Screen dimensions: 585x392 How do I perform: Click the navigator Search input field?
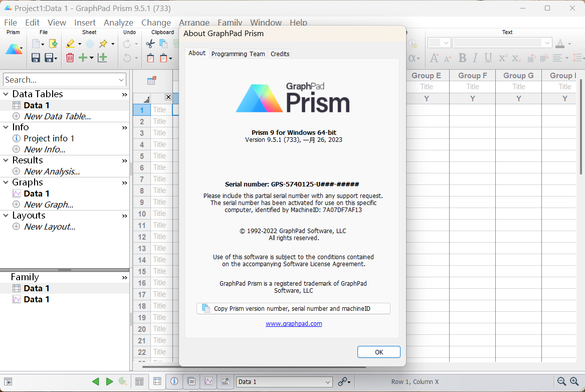tap(61, 80)
